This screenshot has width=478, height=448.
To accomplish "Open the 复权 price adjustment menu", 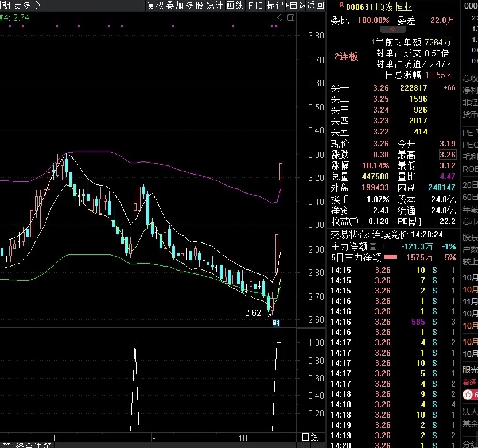I will [x=155, y=6].
